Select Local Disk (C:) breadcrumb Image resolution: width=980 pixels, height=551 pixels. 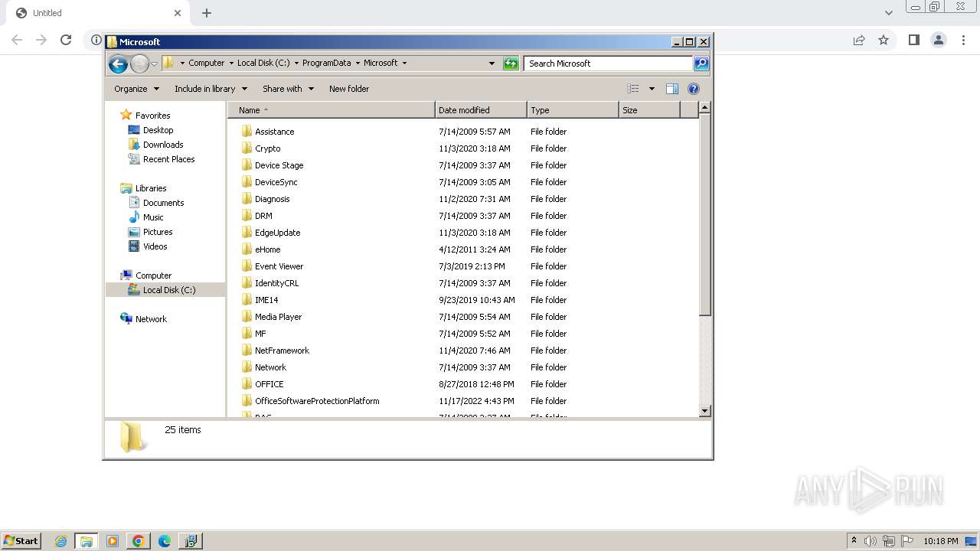point(263,64)
